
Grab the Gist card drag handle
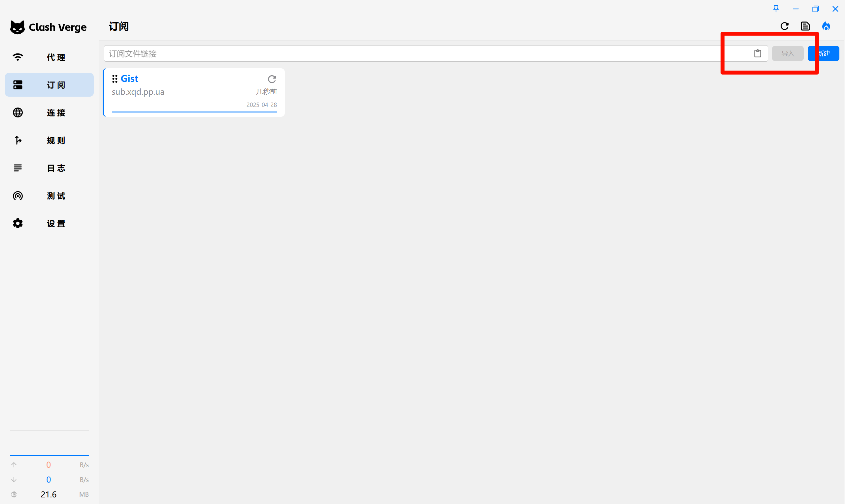click(x=115, y=79)
